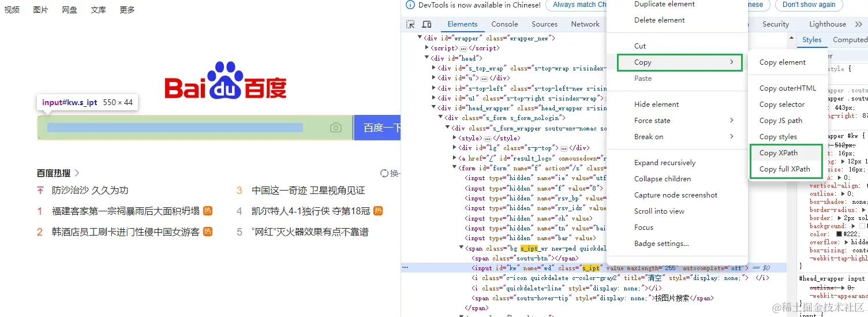868x317 pixels.
Task: Open the Lighthouse tab
Action: coord(828,24)
